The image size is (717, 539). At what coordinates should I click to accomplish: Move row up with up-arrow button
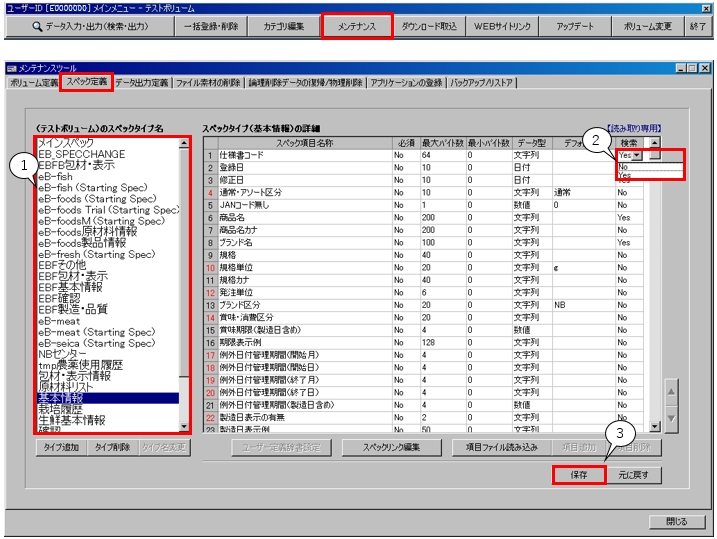tap(671, 392)
